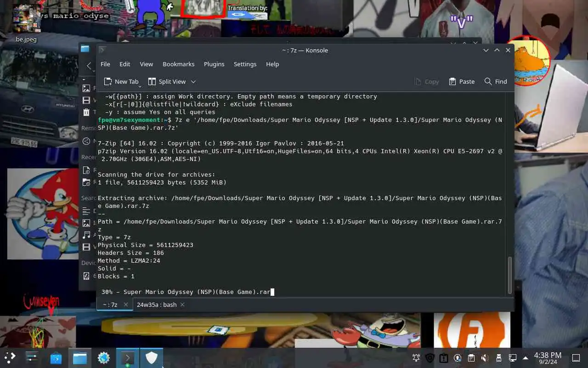Open the removable devices tray icon
Viewport: 588px width, 368px height.
(x=499, y=358)
